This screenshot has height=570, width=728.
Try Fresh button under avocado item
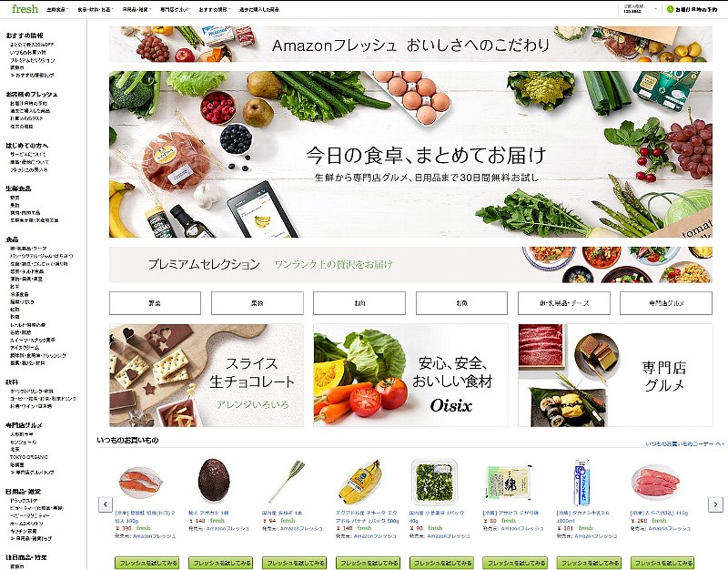[220, 563]
